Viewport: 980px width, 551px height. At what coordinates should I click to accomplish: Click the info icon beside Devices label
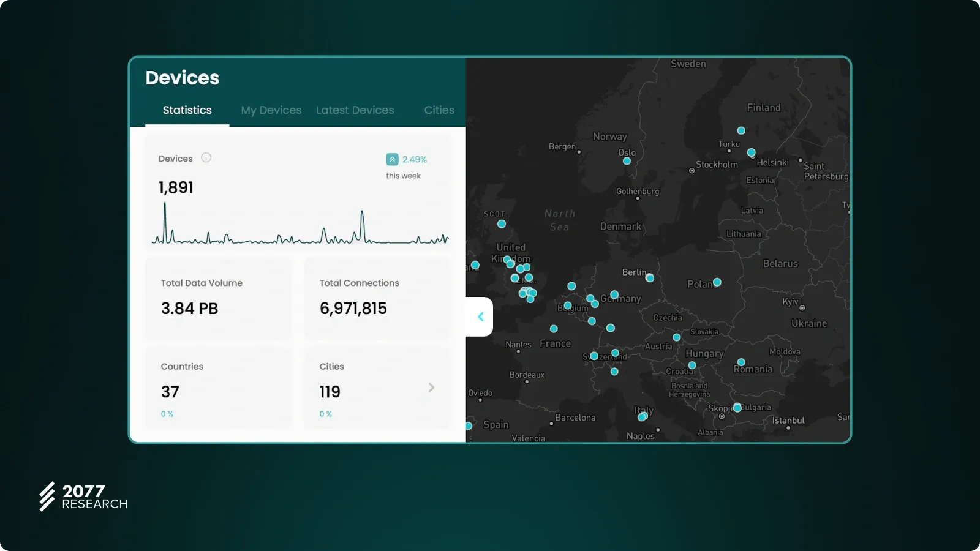click(x=206, y=158)
